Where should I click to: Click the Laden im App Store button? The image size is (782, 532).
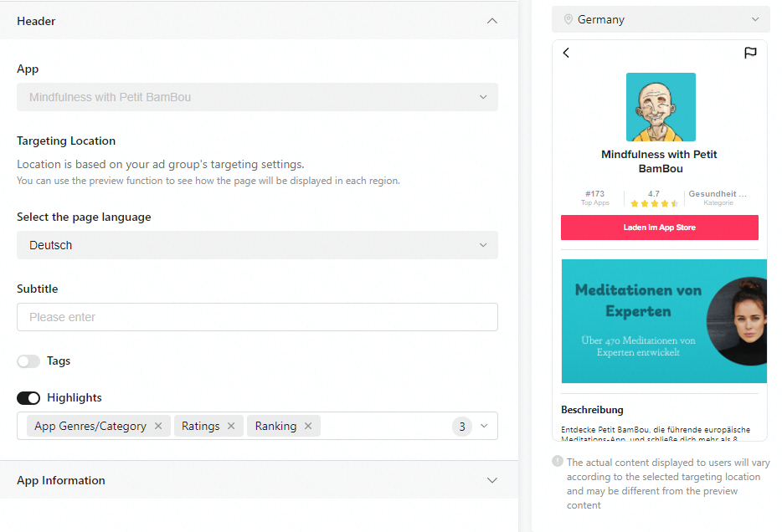[659, 228]
